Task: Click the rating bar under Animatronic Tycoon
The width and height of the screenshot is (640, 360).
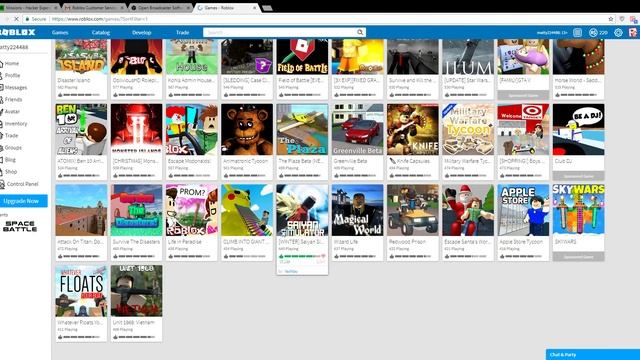Action: click(247, 176)
